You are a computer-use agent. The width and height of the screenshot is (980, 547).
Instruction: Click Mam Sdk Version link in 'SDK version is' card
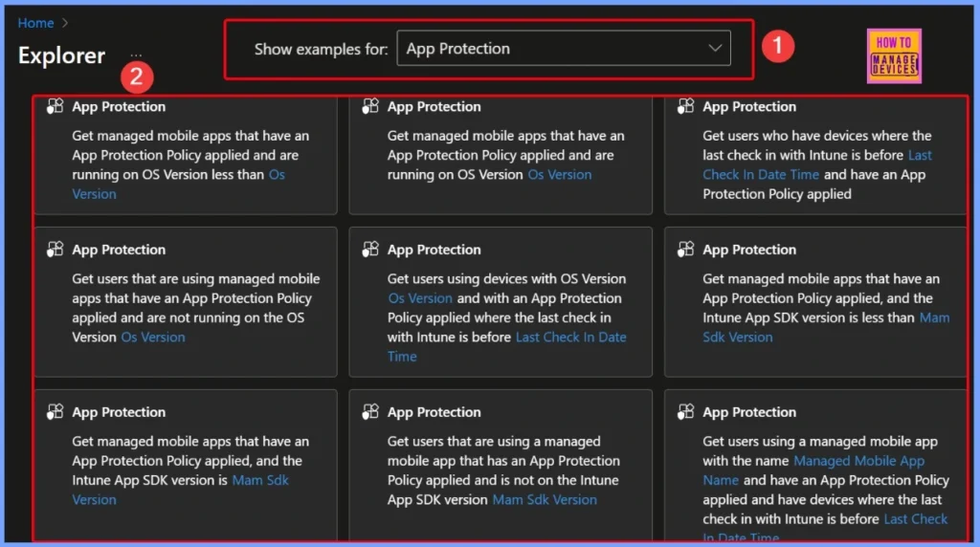pos(260,480)
